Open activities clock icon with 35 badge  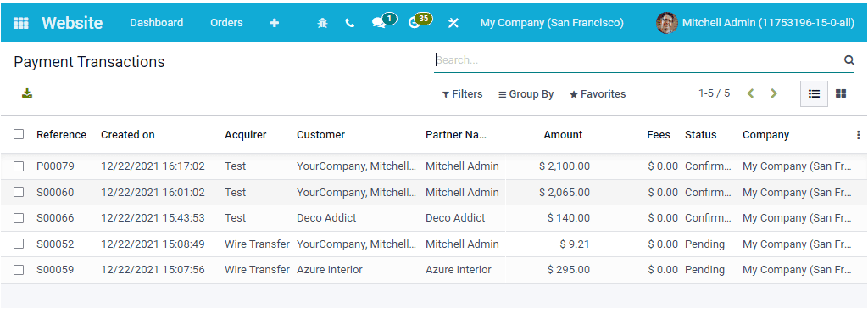coord(414,23)
